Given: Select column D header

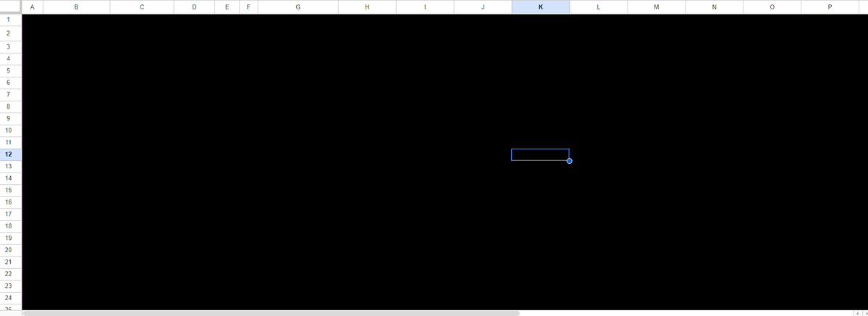Looking at the screenshot, I should pyautogui.click(x=194, y=7).
